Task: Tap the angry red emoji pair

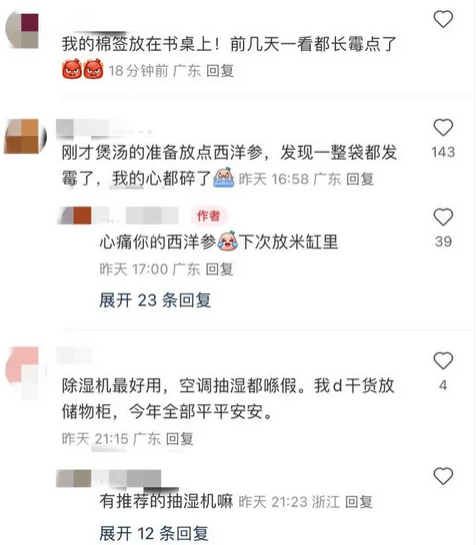Action: pyautogui.click(x=83, y=69)
